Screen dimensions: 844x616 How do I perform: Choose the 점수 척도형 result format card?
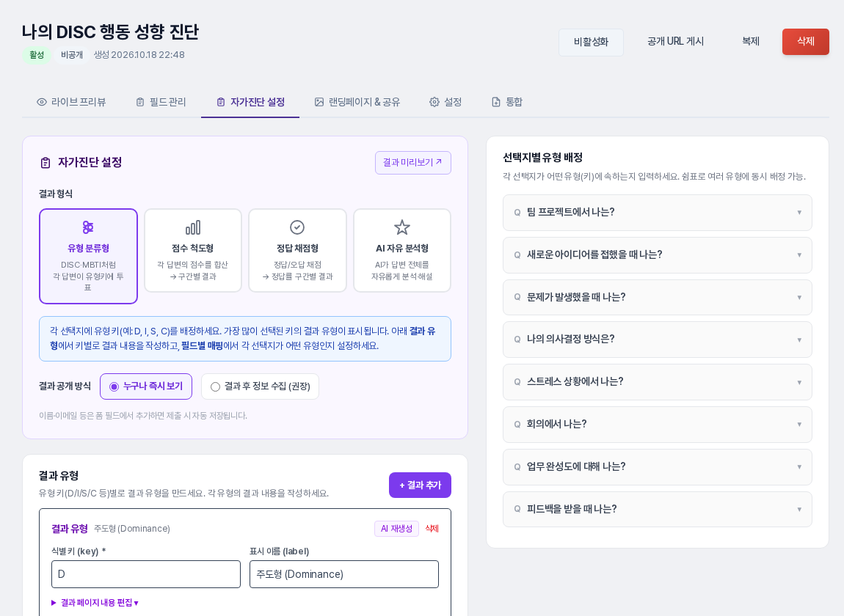(x=193, y=251)
